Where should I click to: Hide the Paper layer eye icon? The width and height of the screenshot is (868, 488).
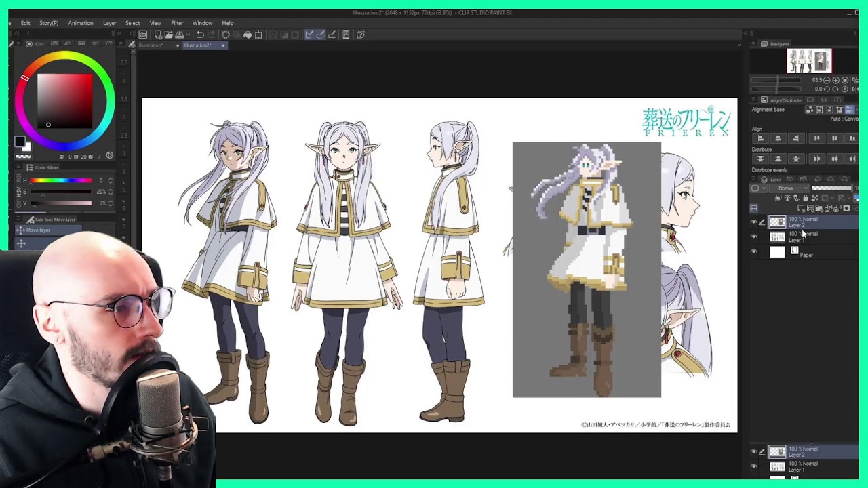pyautogui.click(x=753, y=251)
